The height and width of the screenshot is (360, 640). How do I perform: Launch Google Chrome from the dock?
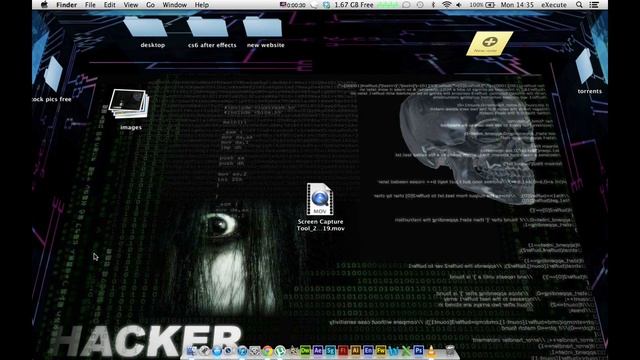click(x=267, y=350)
